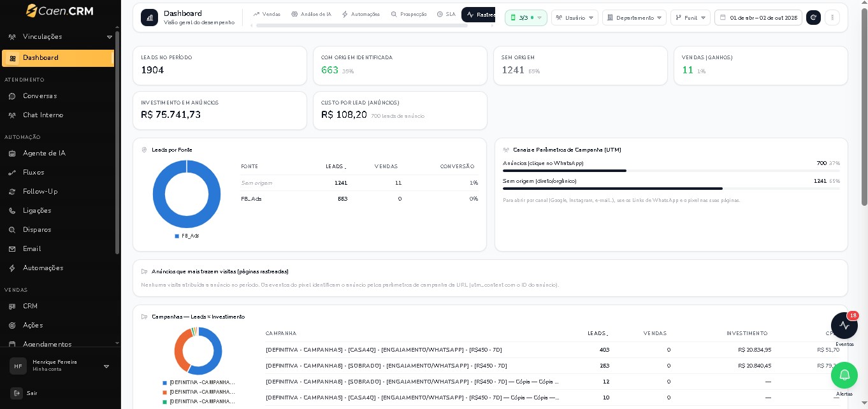Image resolution: width=868 pixels, height=409 pixels.
Task: Toggle the orange campaign legend entry
Action: tap(199, 392)
